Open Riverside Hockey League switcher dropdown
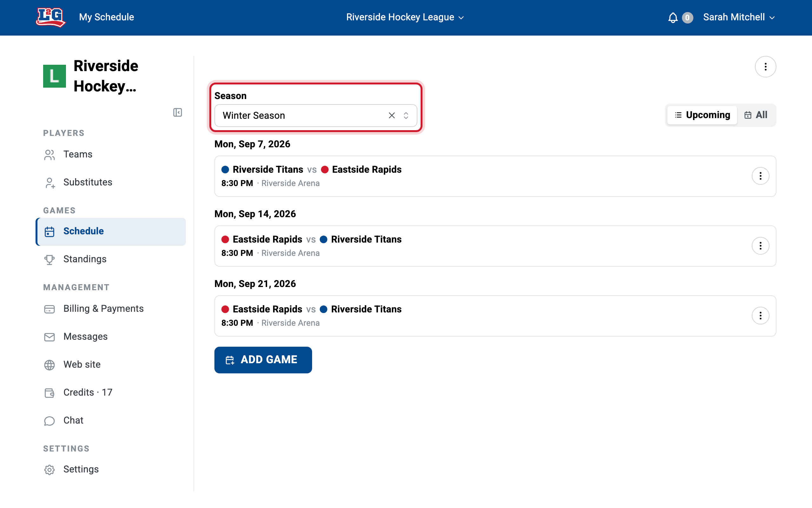This screenshot has height=508, width=812. (x=405, y=17)
